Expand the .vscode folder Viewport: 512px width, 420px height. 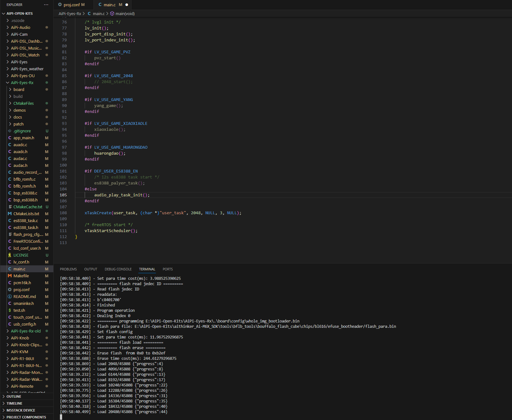[x=8, y=20]
